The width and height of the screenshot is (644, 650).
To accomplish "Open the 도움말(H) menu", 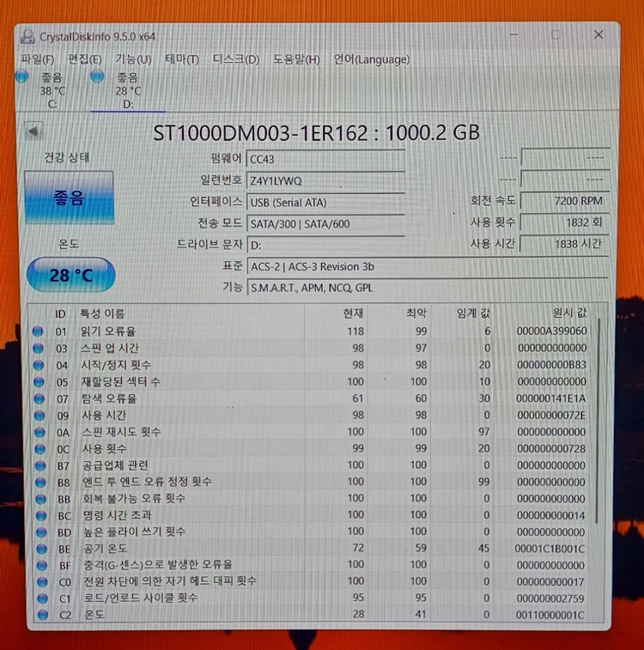I will [x=296, y=60].
